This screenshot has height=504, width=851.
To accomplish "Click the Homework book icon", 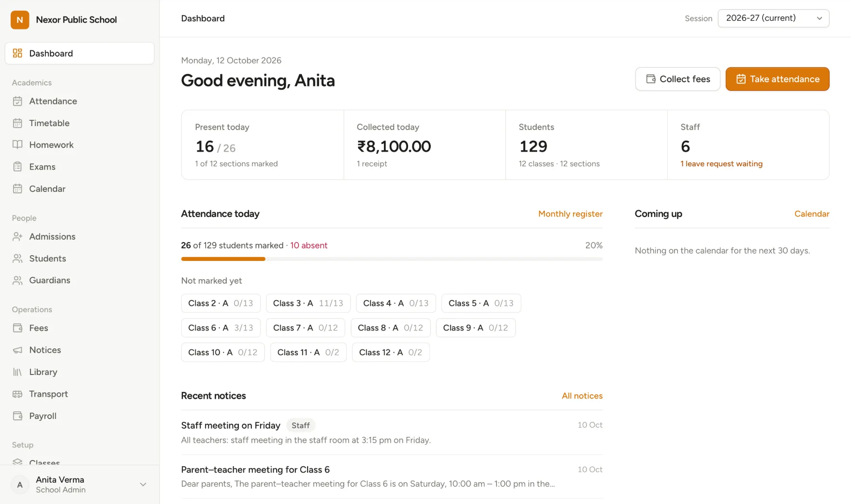I will [x=17, y=145].
